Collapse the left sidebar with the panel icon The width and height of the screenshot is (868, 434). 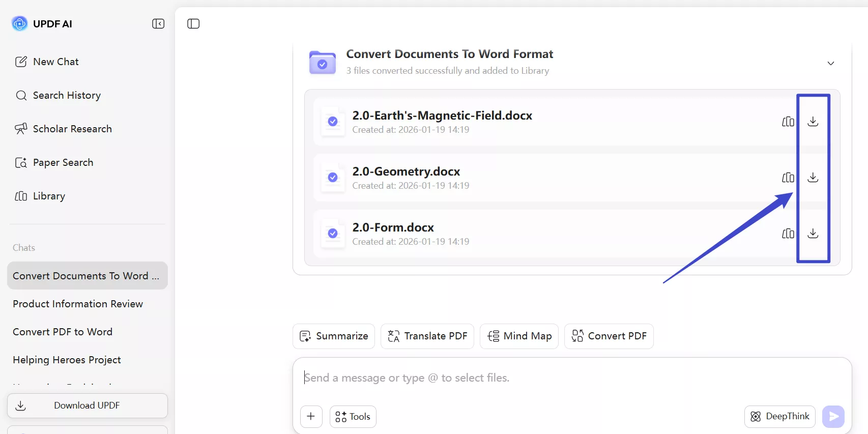[x=158, y=24]
